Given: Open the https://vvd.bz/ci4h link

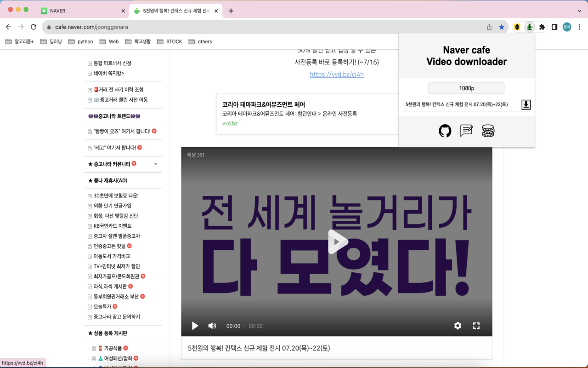Looking at the screenshot, I should pyautogui.click(x=336, y=74).
